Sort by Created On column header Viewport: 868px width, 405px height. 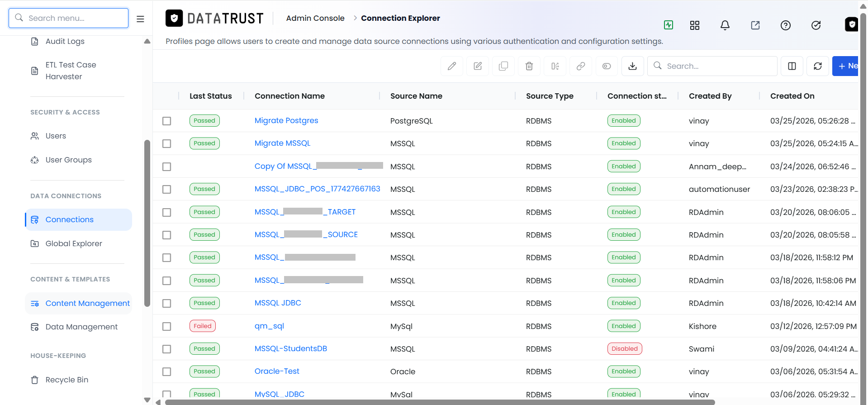(792, 96)
